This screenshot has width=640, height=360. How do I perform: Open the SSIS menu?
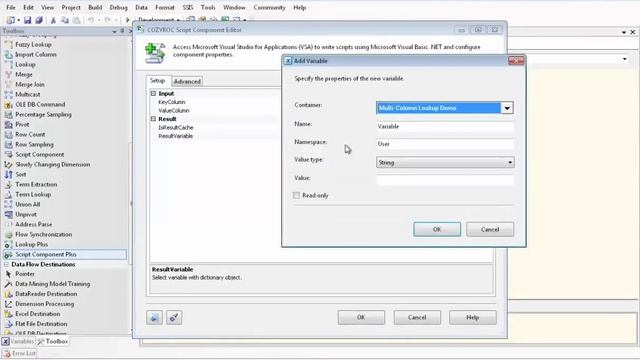(x=188, y=7)
